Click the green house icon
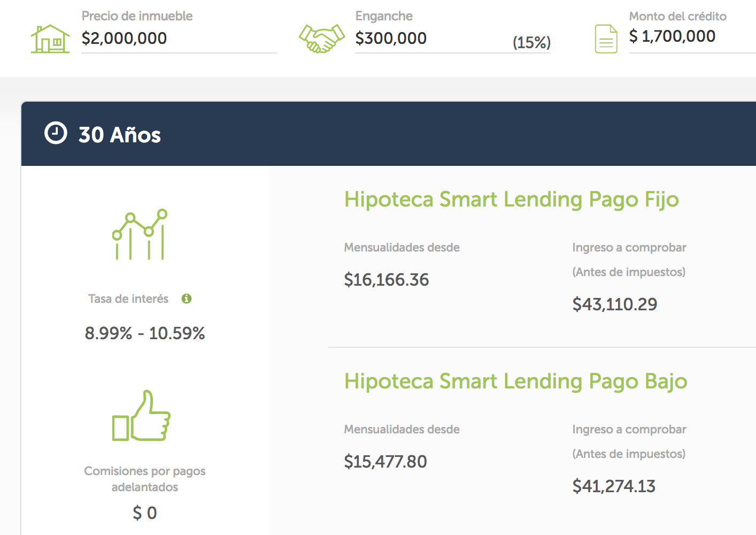756x535 pixels. pyautogui.click(x=50, y=39)
